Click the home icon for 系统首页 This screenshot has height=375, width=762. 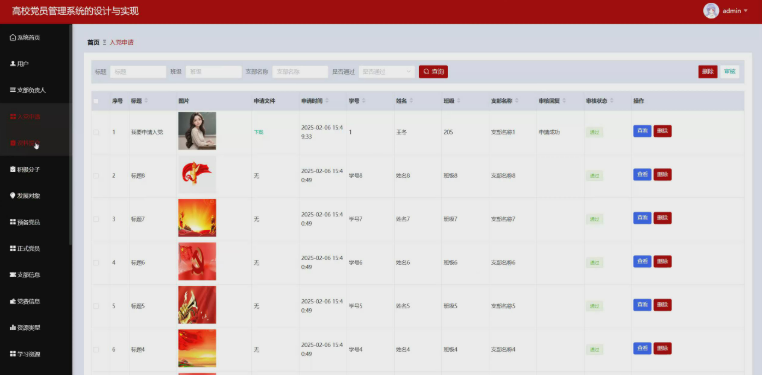tap(13, 37)
